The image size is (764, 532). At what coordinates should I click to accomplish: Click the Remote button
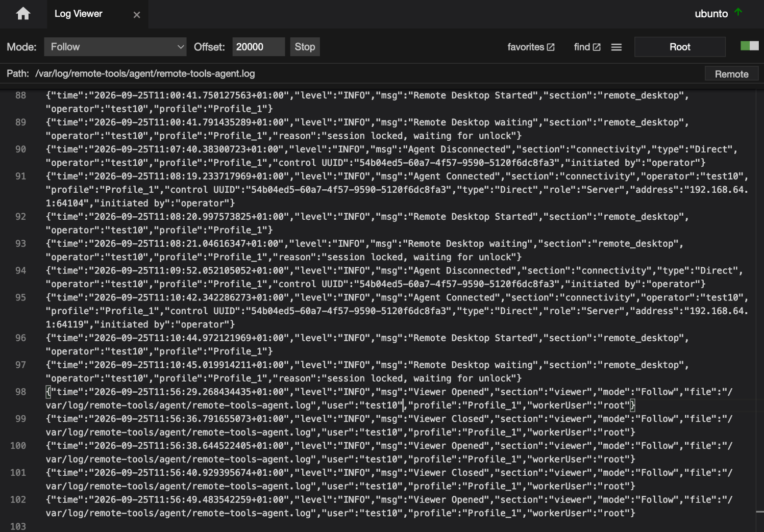[731, 74]
